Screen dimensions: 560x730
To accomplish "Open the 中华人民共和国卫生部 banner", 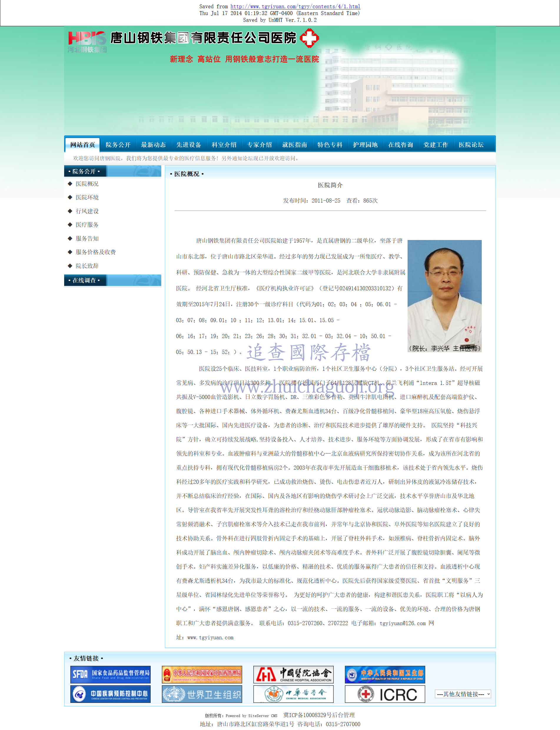I will [x=385, y=674].
